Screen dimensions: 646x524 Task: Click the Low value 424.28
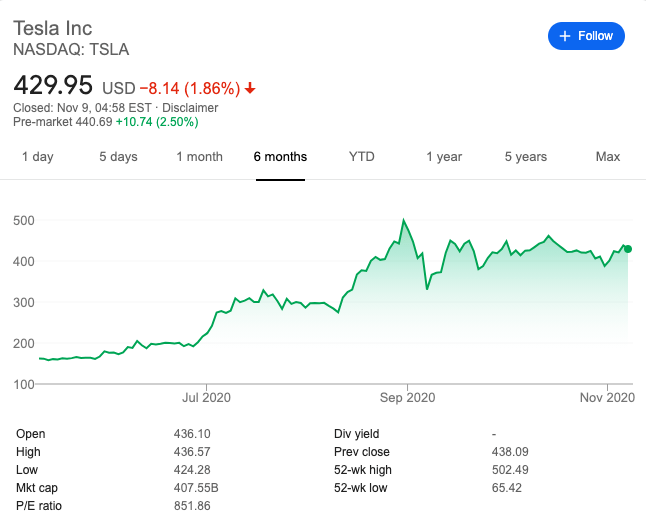point(192,470)
